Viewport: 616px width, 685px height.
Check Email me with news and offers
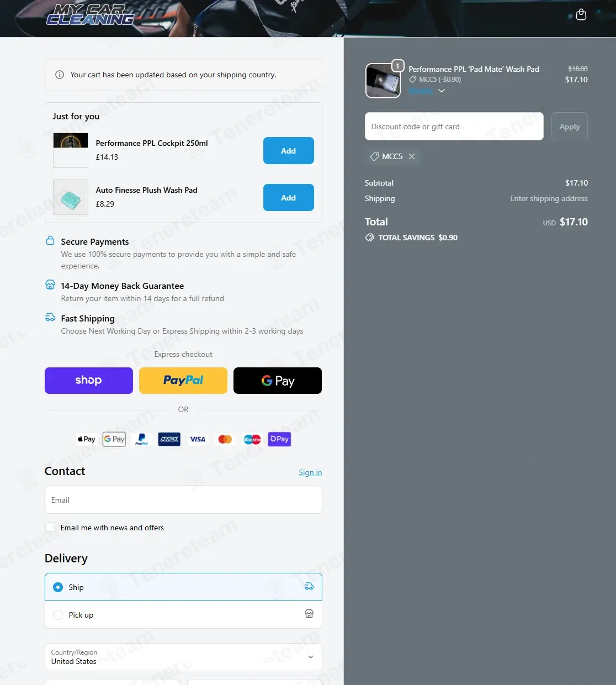[50, 528]
